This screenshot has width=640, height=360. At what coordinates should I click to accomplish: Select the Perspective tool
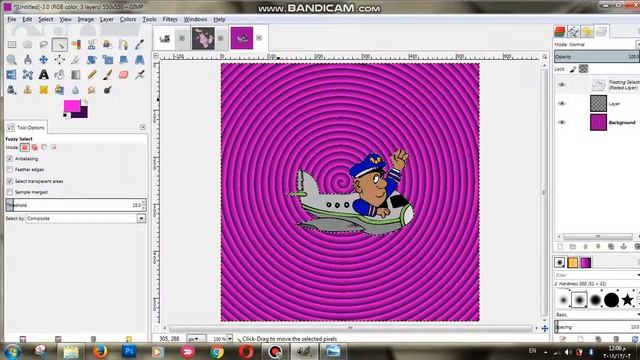tap(140, 60)
